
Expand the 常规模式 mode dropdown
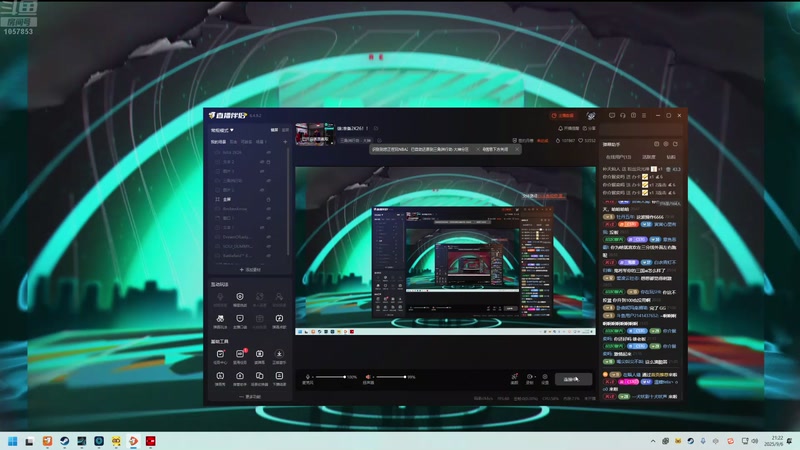(222, 130)
